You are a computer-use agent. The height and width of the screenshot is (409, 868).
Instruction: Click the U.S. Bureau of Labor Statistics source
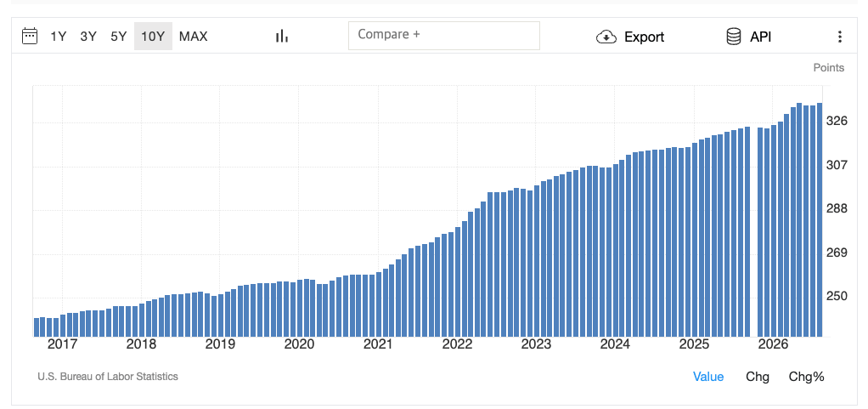(x=108, y=377)
